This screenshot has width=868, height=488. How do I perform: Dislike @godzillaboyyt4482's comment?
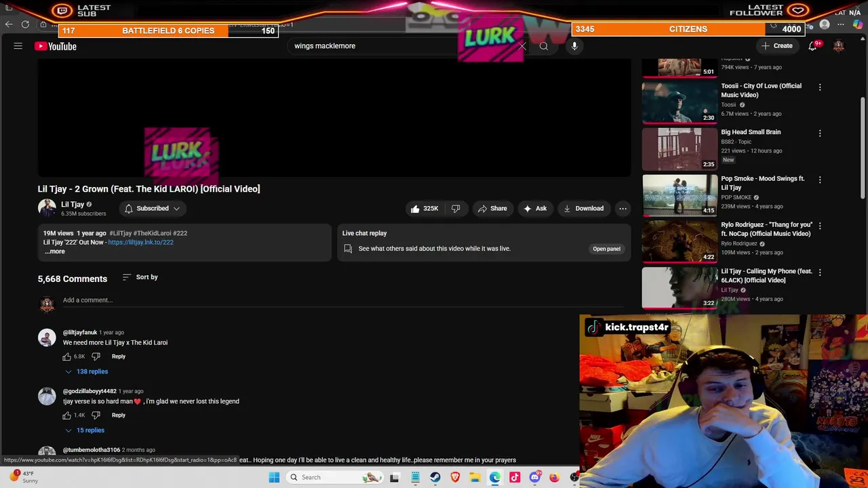(x=96, y=415)
